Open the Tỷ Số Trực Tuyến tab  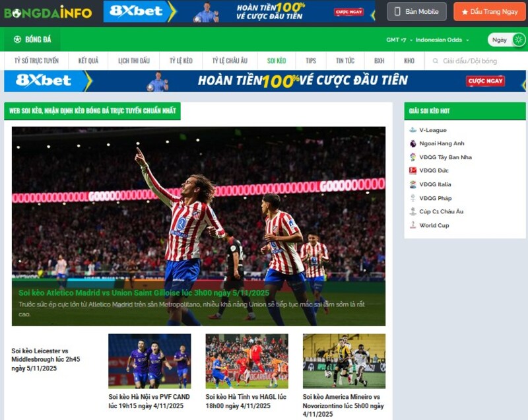click(x=36, y=61)
